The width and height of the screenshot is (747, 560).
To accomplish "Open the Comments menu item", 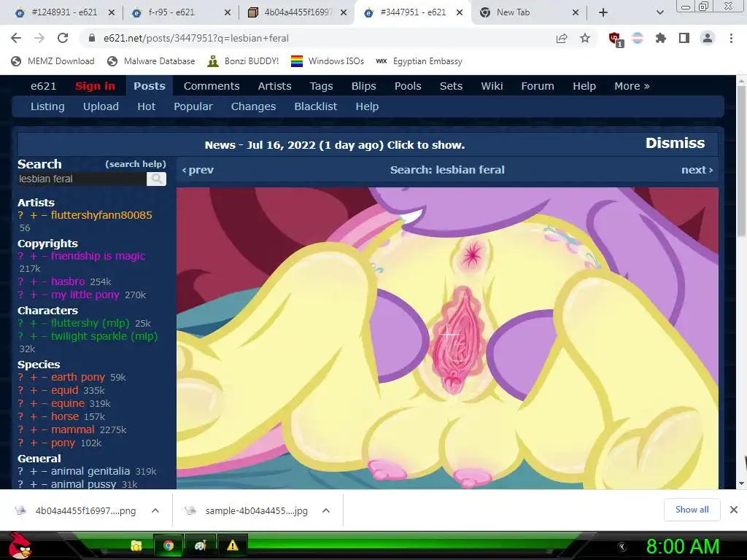I will (x=212, y=86).
